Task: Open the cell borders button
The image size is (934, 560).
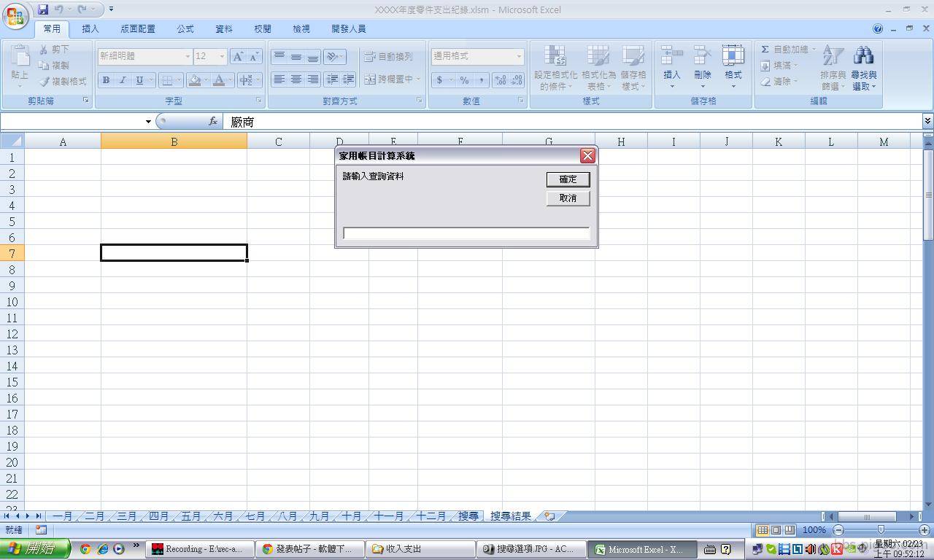Action: (167, 80)
